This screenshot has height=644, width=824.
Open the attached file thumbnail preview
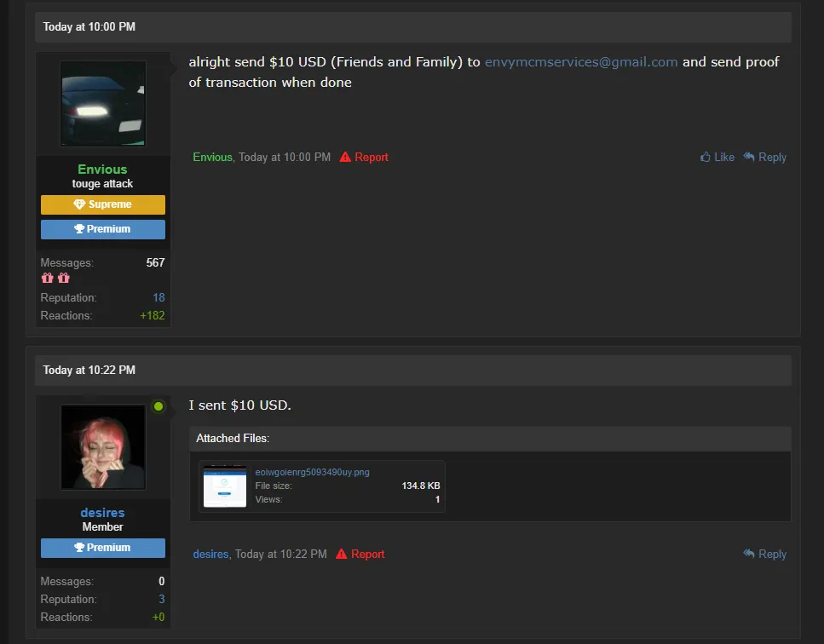(225, 486)
